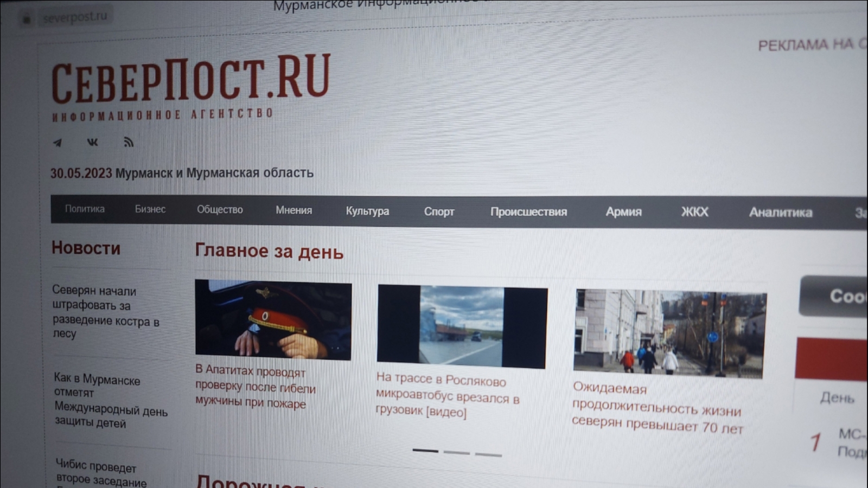Open the RSS feed icon
This screenshot has width=868, height=488.
coord(128,142)
